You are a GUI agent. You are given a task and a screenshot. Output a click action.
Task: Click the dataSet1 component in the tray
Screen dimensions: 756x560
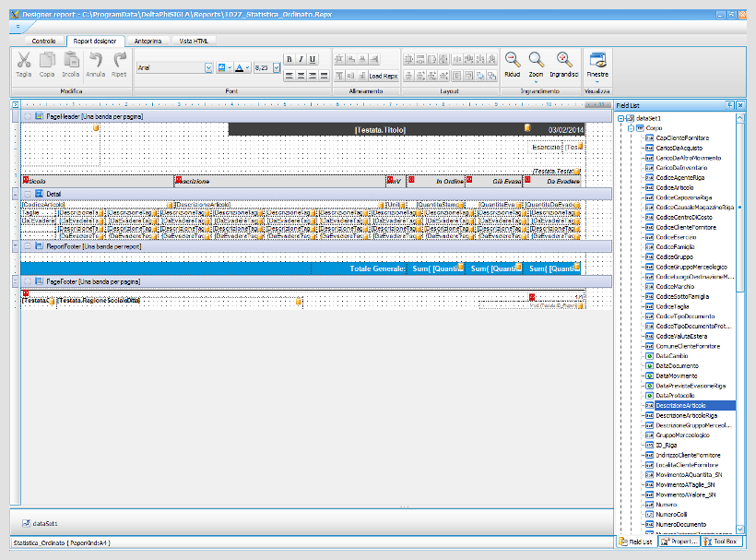[x=40, y=523]
